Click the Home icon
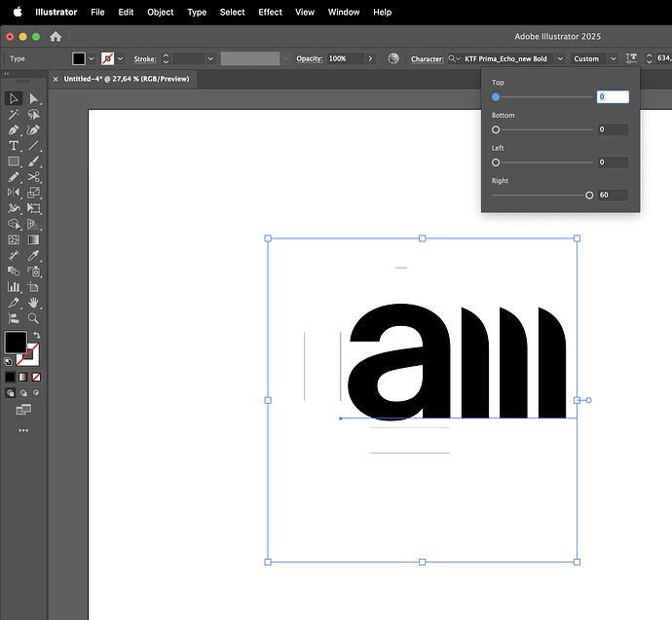The height and width of the screenshot is (620, 672). click(56, 36)
